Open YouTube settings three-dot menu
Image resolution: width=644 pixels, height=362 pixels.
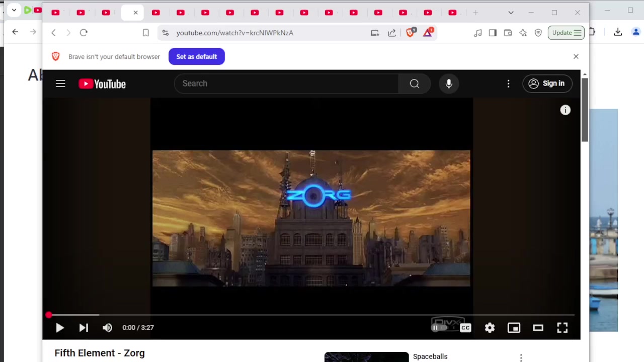(x=508, y=83)
